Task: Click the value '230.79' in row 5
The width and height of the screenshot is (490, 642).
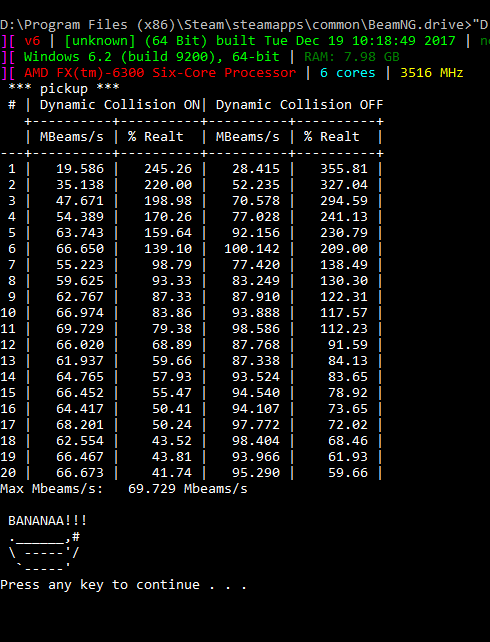Action: tap(344, 233)
